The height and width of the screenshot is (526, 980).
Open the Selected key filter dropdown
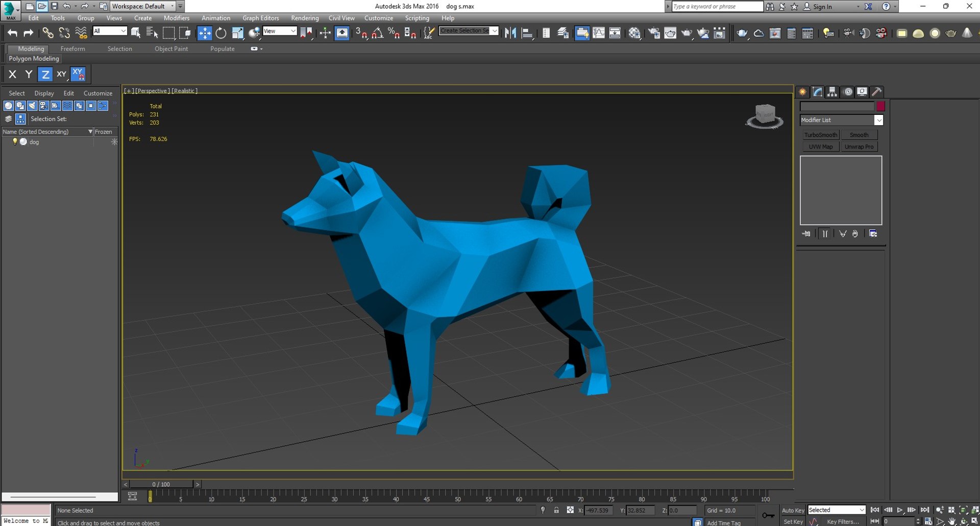837,510
